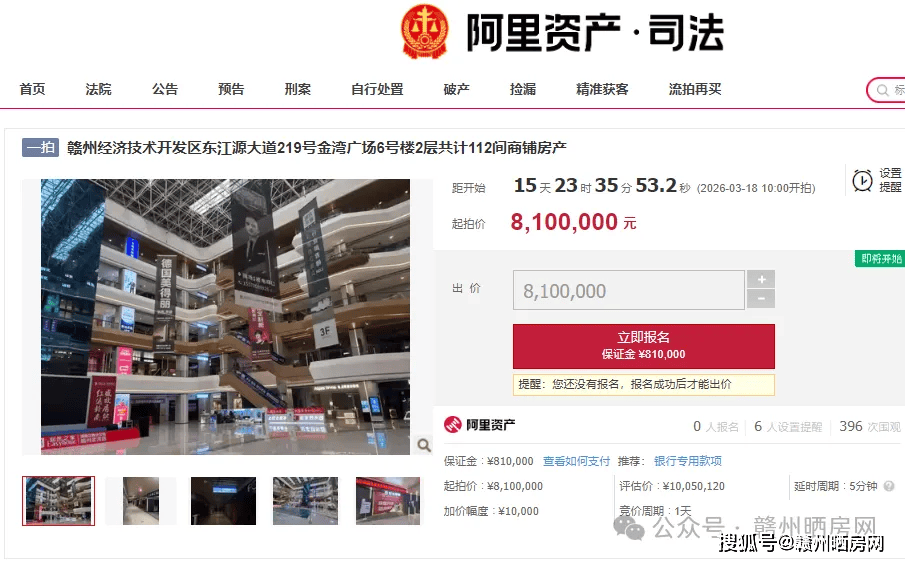Screen dimensions: 905x563
Task: Decrease the bid with minus button
Action: click(x=761, y=299)
